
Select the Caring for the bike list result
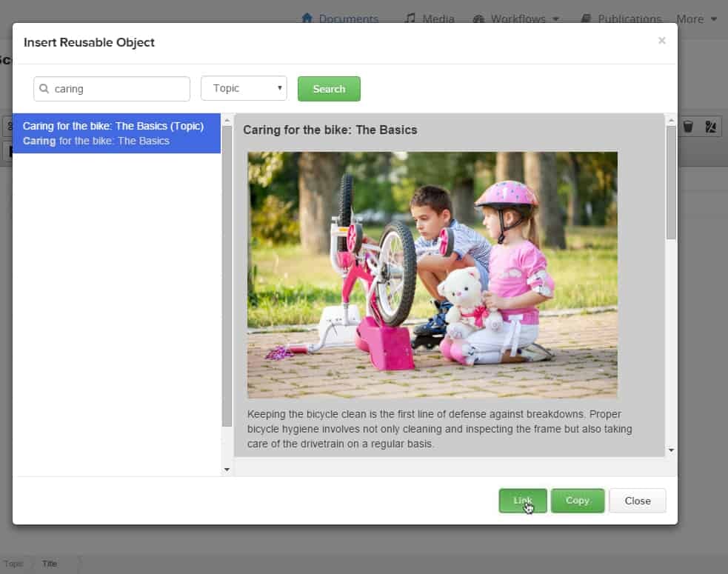point(113,133)
